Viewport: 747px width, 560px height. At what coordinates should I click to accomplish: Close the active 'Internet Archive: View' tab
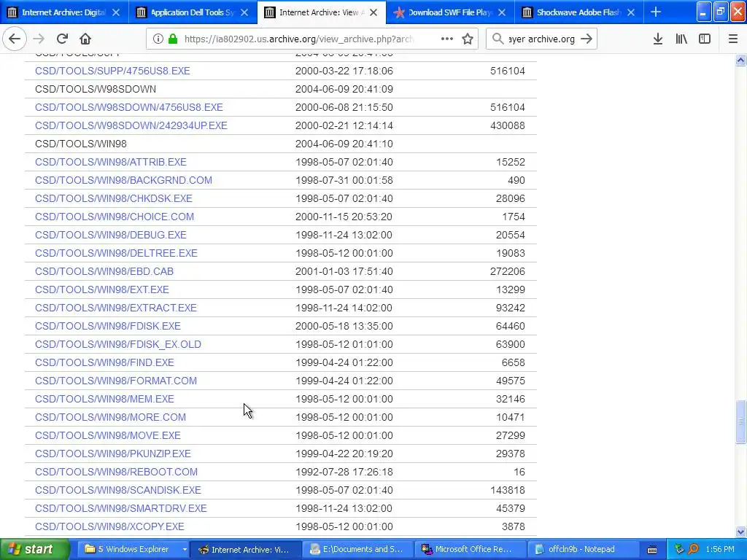coord(373,12)
